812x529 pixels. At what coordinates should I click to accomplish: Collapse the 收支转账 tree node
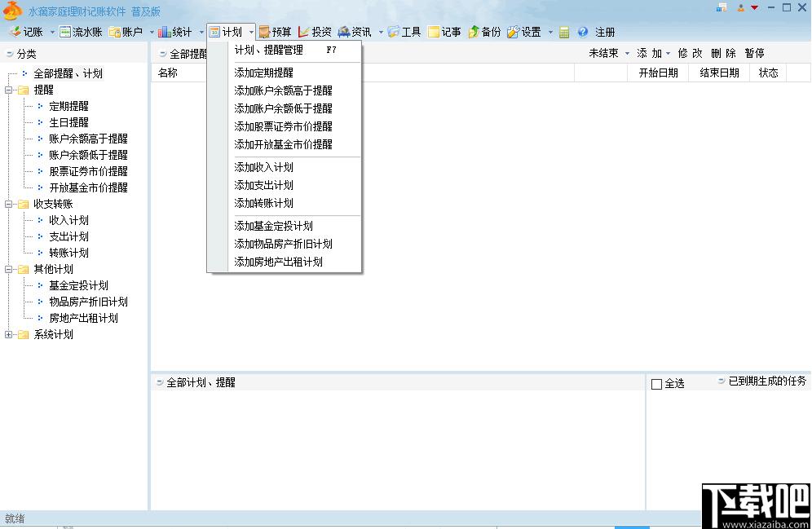[8, 204]
